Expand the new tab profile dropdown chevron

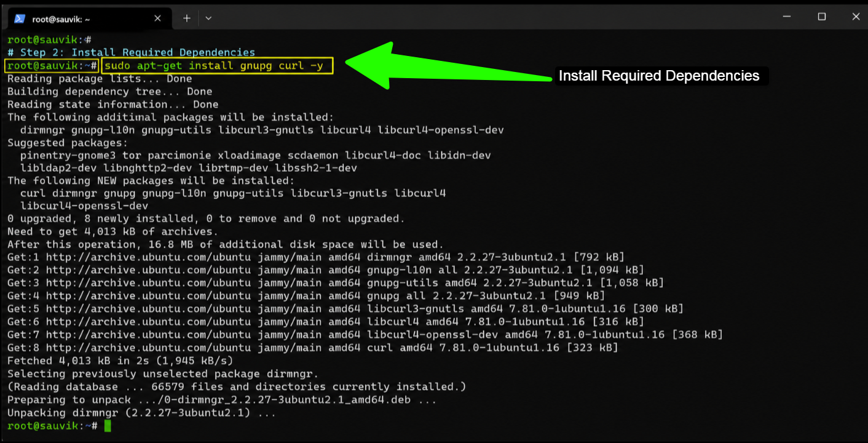click(208, 18)
